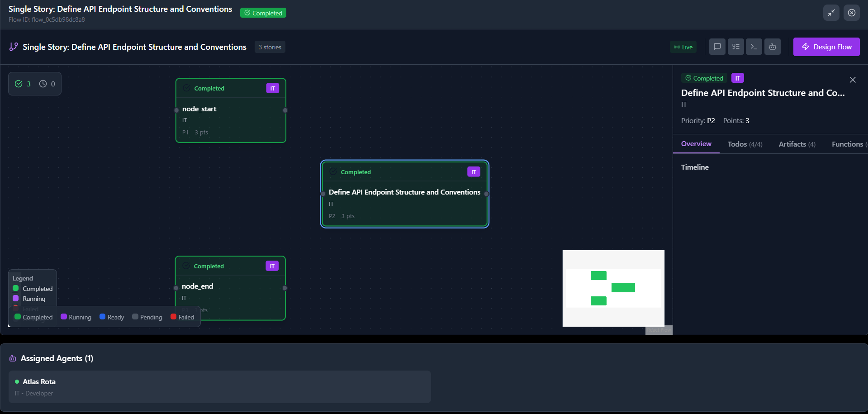The width and height of the screenshot is (868, 414).
Task: Open the terminal console icon in the toolbar
Action: (x=754, y=47)
